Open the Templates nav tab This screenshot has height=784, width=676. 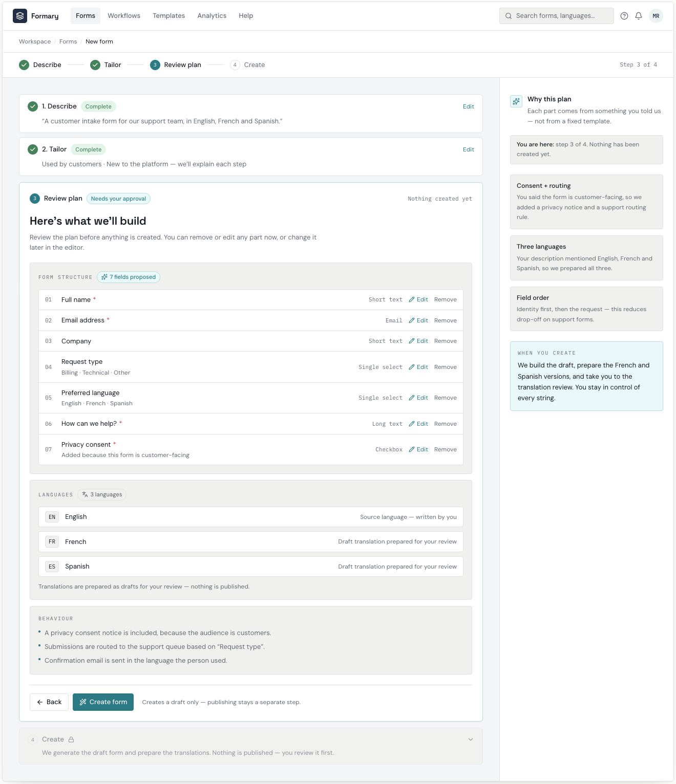click(169, 16)
